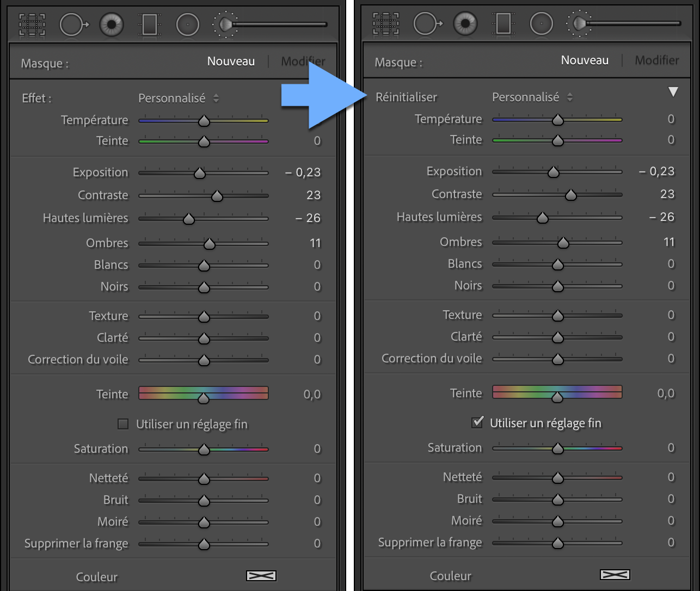Screen dimensions: 700x591
Task: Select the Radial Filter tool in right panel
Action: click(542, 23)
